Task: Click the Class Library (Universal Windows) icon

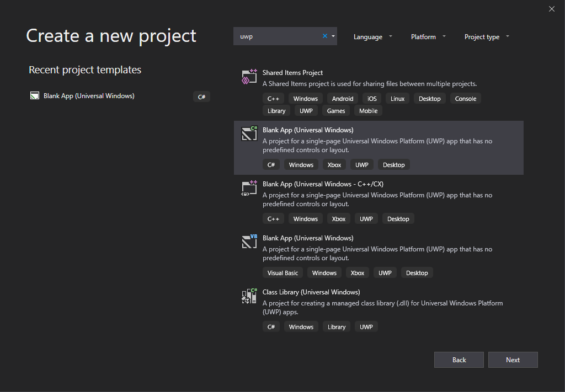Action: (x=249, y=296)
